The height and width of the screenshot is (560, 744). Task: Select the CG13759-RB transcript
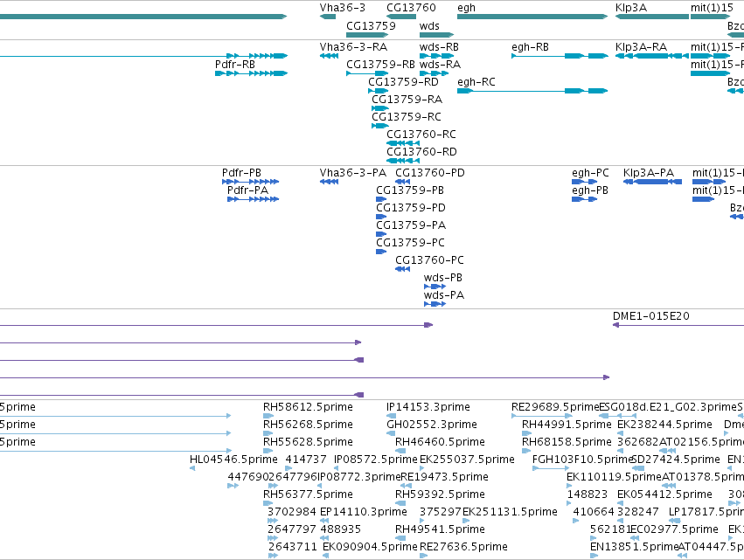[x=368, y=73]
